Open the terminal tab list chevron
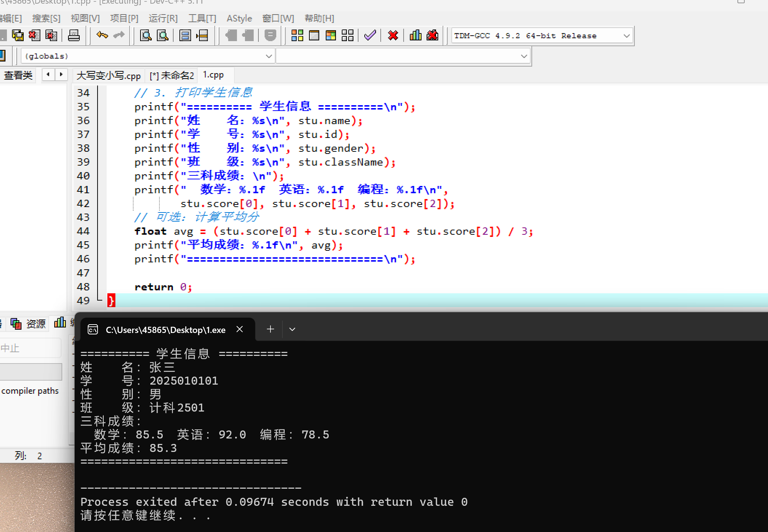768x532 pixels. (292, 329)
